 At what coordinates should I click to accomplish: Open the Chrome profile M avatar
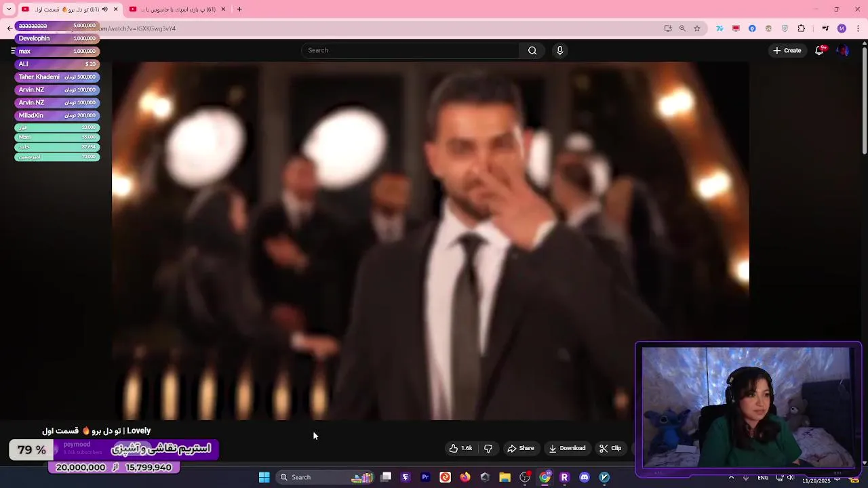(842, 28)
